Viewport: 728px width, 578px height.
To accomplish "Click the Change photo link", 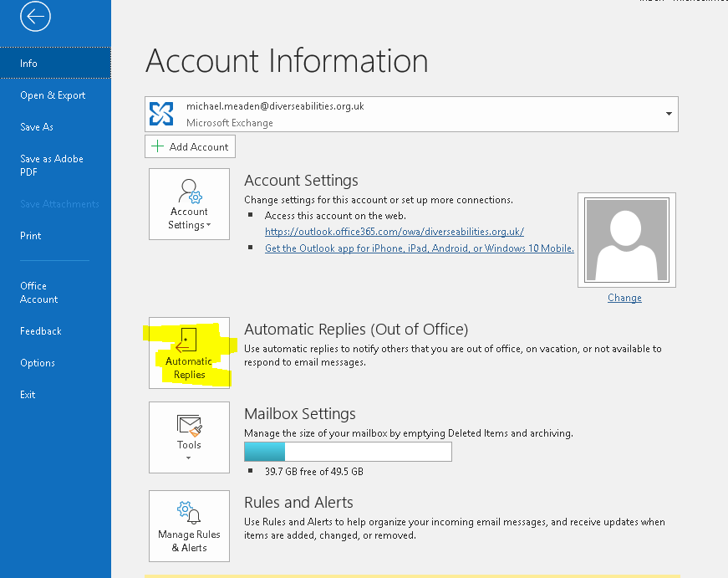I will click(x=624, y=298).
